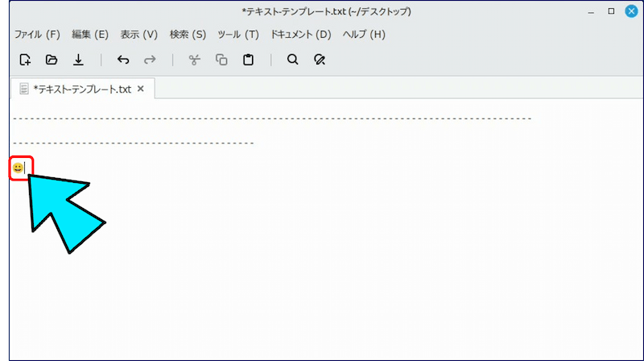Open the 編集 (E) menu

pos(89,35)
